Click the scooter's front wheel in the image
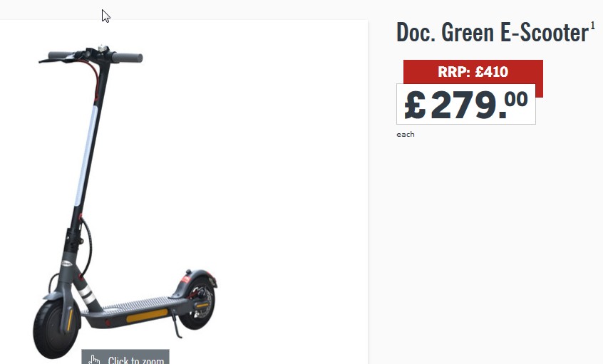This screenshot has height=364, width=603. pos(55,328)
